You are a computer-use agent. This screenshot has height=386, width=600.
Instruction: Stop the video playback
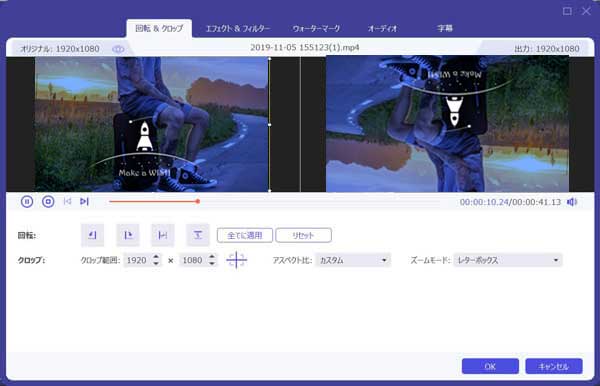[x=48, y=201]
